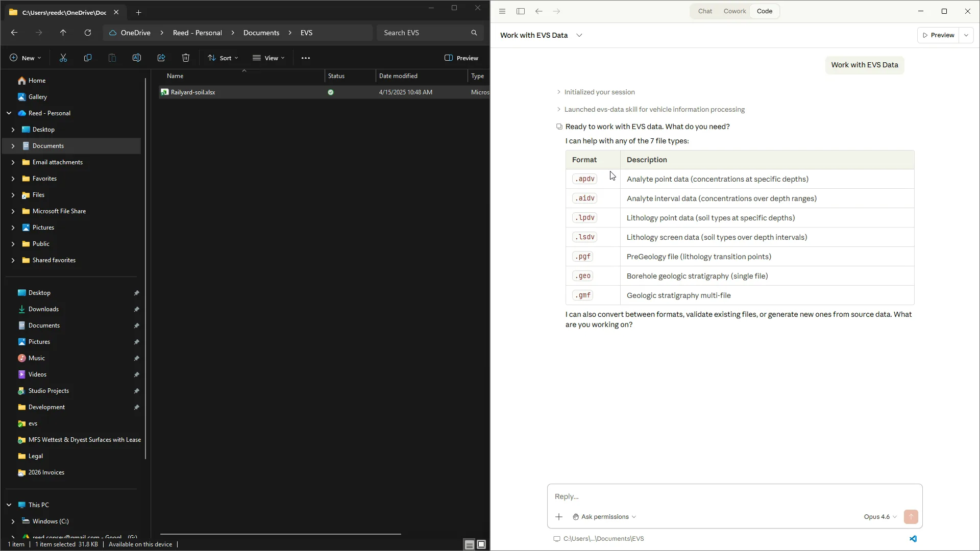Copy message icon beside Ready to work
The height and width of the screenshot is (551, 980).
(x=559, y=127)
